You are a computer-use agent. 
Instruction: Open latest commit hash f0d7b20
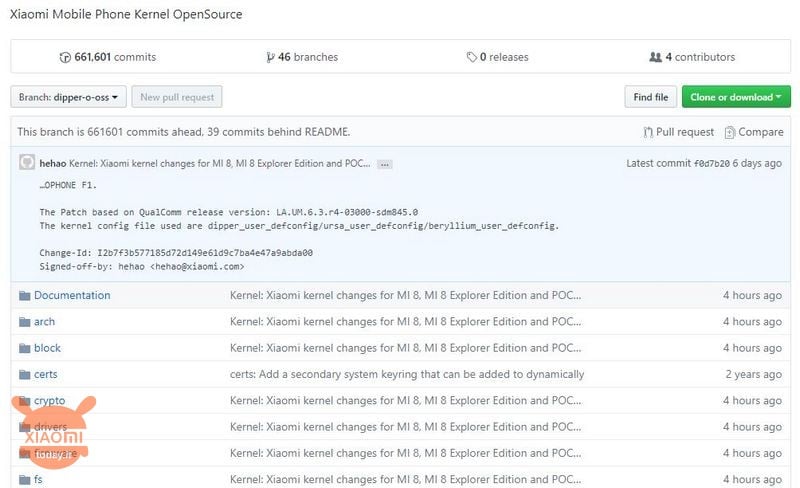(x=711, y=163)
